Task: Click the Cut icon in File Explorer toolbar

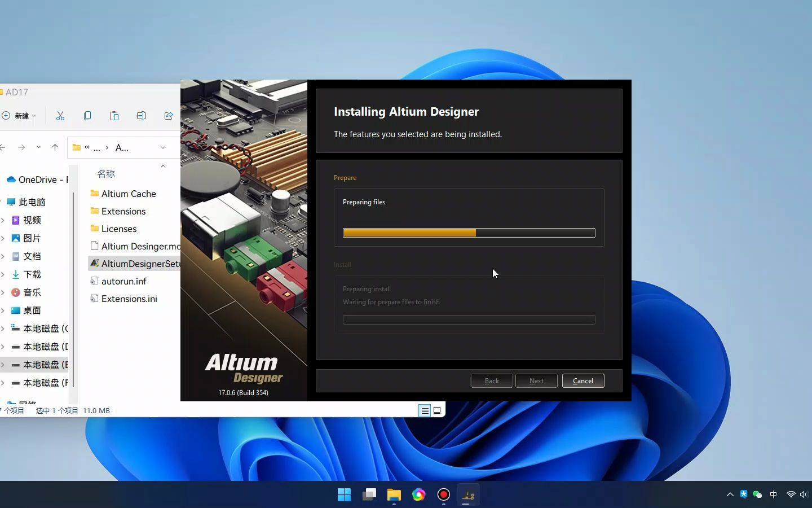Action: point(60,116)
